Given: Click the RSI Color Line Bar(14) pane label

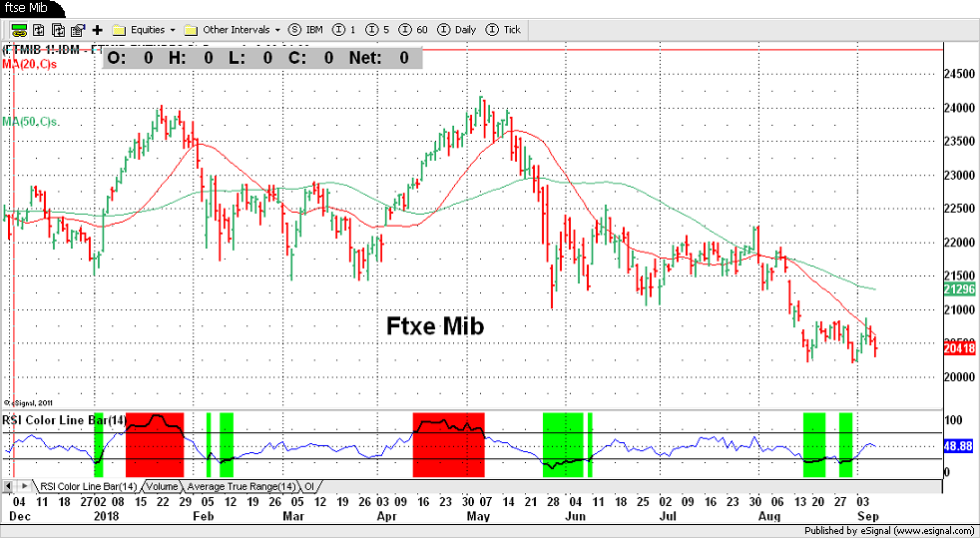Looking at the screenshot, I should [x=65, y=420].
